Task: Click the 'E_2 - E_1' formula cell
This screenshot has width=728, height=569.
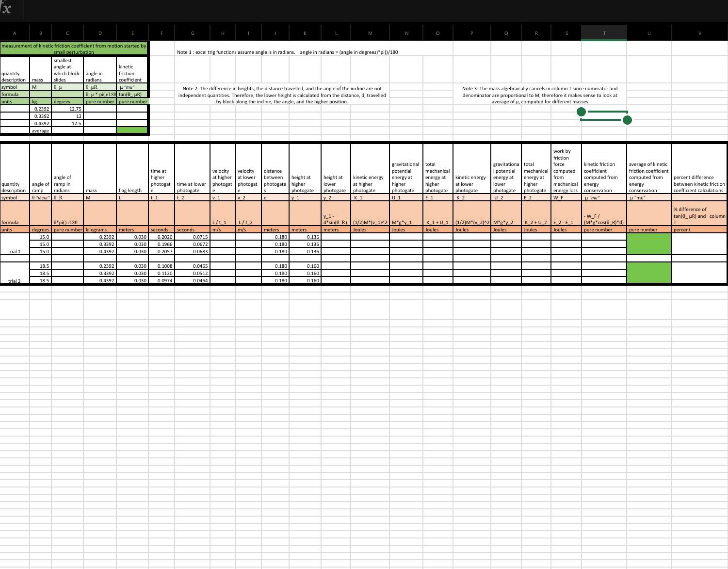Action: [566, 213]
